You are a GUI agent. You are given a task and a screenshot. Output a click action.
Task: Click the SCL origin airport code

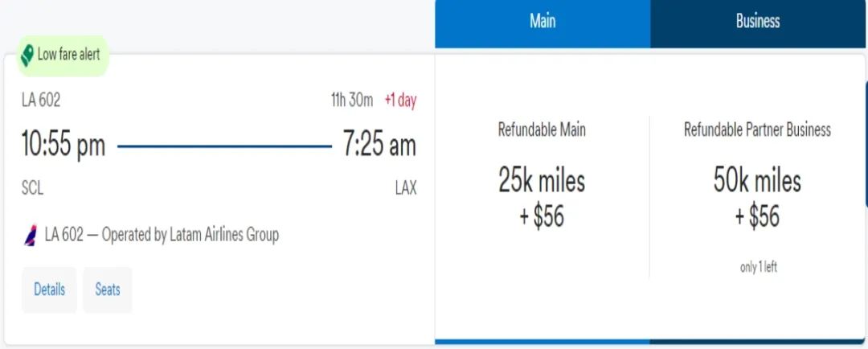[x=32, y=189]
